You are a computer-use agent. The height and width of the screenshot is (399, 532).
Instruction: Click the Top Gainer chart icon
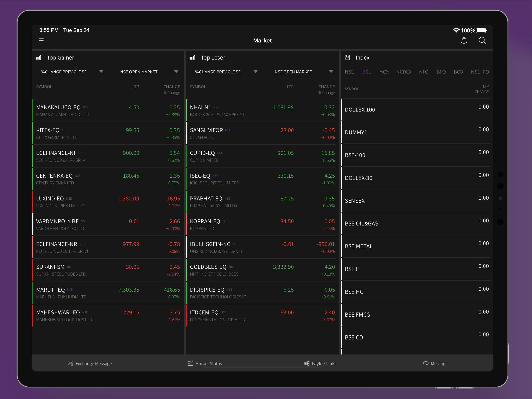[x=39, y=57]
